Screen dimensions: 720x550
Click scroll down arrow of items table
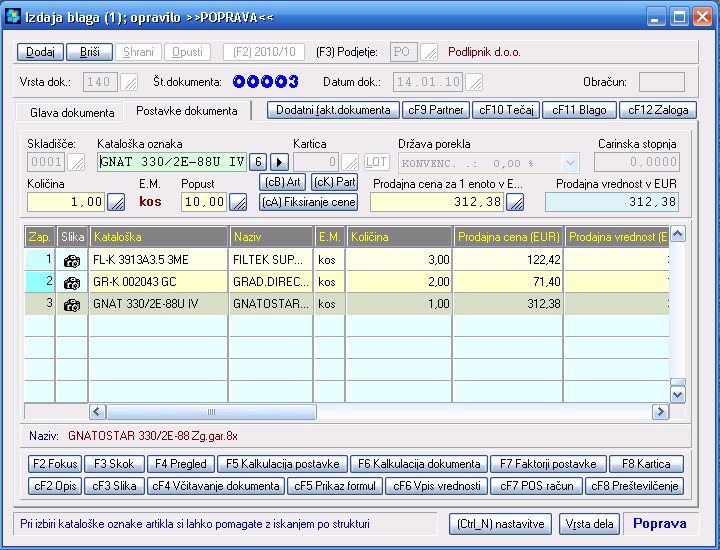pos(677,395)
